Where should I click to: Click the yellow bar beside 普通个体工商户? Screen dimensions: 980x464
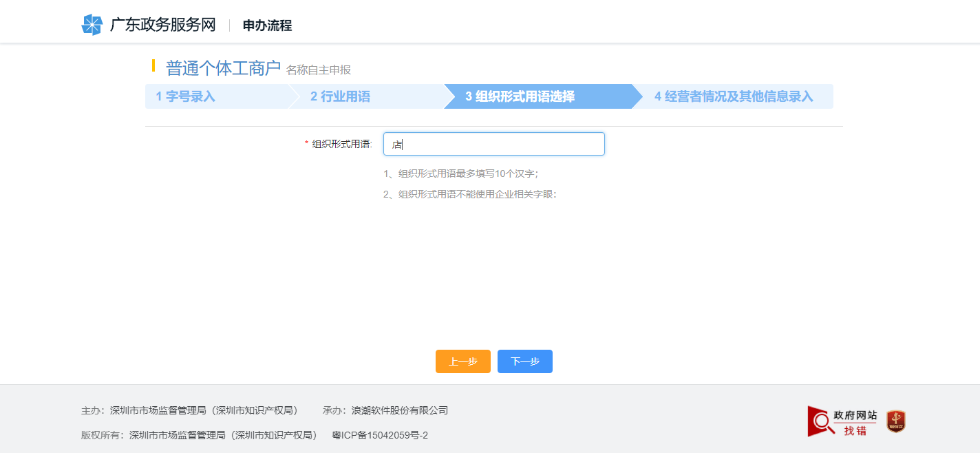[154, 67]
